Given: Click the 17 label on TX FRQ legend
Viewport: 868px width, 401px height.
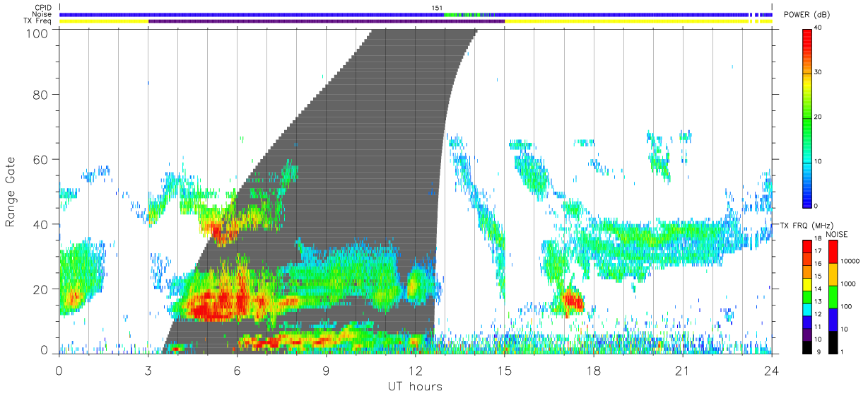Looking at the screenshot, I should click(818, 251).
